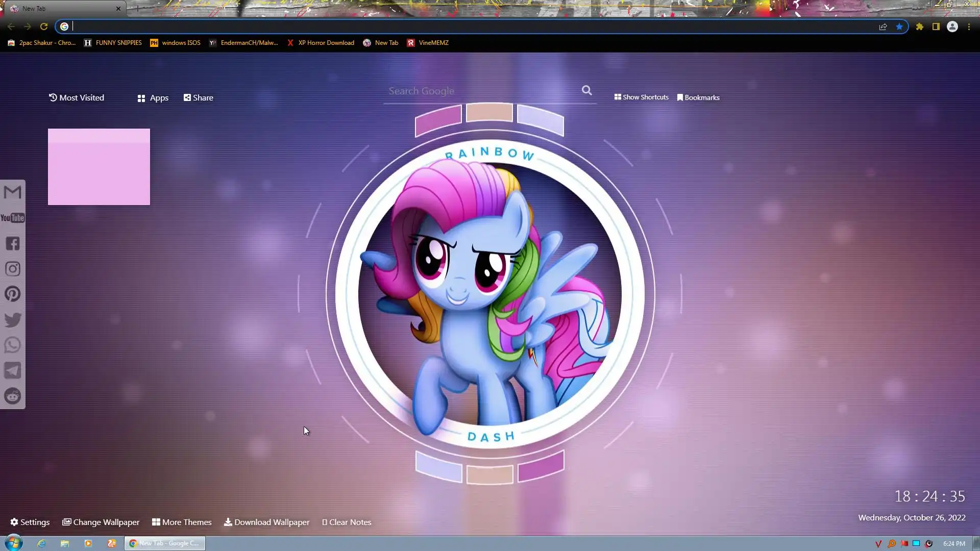Image resolution: width=980 pixels, height=551 pixels.
Task: Open YouTube sidebar shortcut
Action: 13,218
